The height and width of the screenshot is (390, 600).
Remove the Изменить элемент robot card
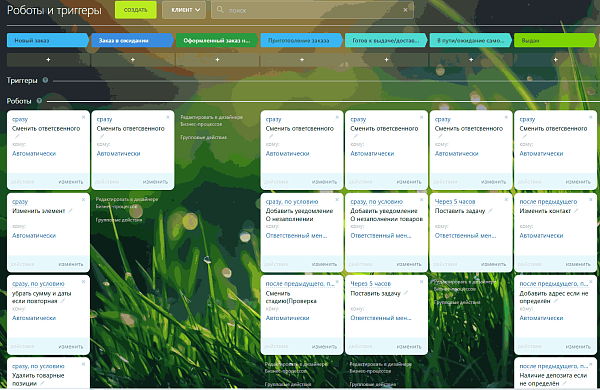click(83, 199)
